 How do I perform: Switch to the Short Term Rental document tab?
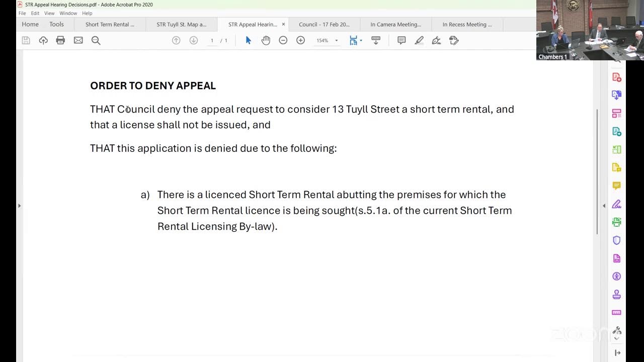pyautogui.click(x=110, y=24)
